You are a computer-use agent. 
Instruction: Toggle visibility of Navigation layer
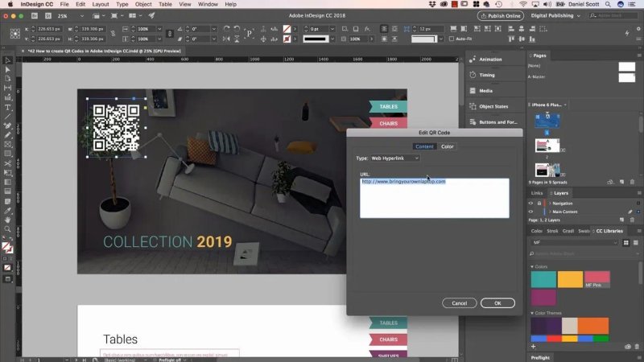point(530,204)
